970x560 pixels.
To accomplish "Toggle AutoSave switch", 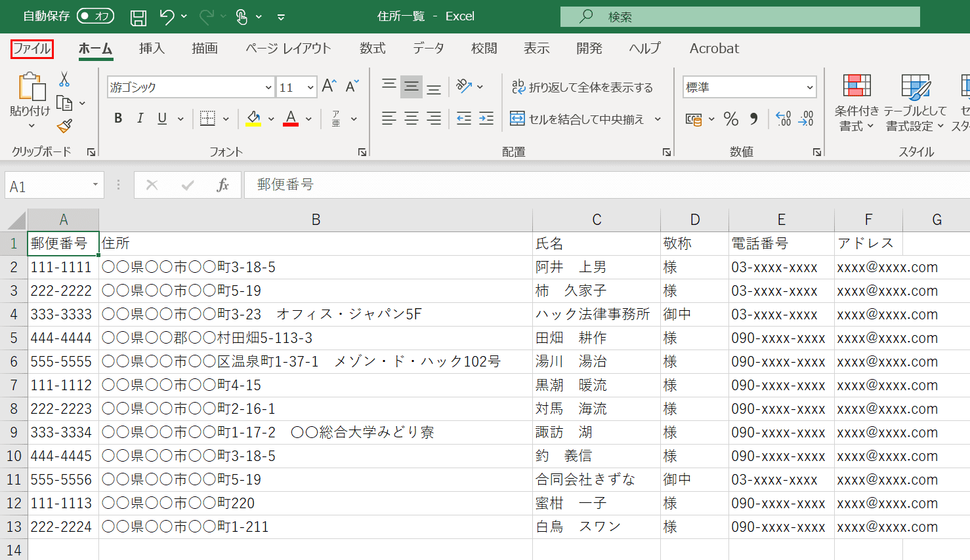I will pyautogui.click(x=95, y=16).
